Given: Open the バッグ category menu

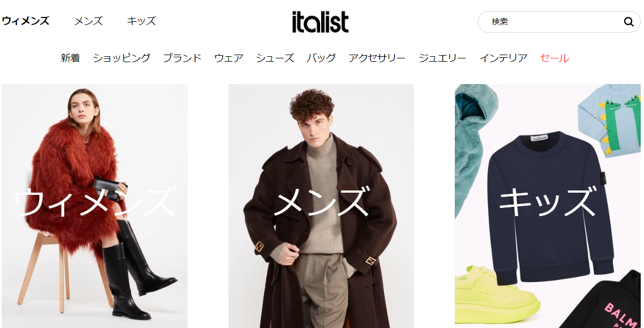Looking at the screenshot, I should click(321, 58).
